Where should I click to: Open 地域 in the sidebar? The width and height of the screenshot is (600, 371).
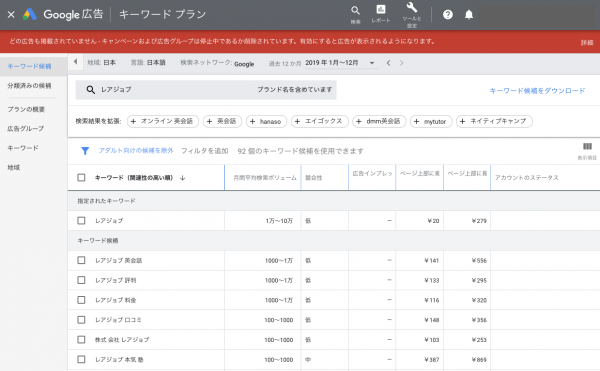pyautogui.click(x=13, y=168)
